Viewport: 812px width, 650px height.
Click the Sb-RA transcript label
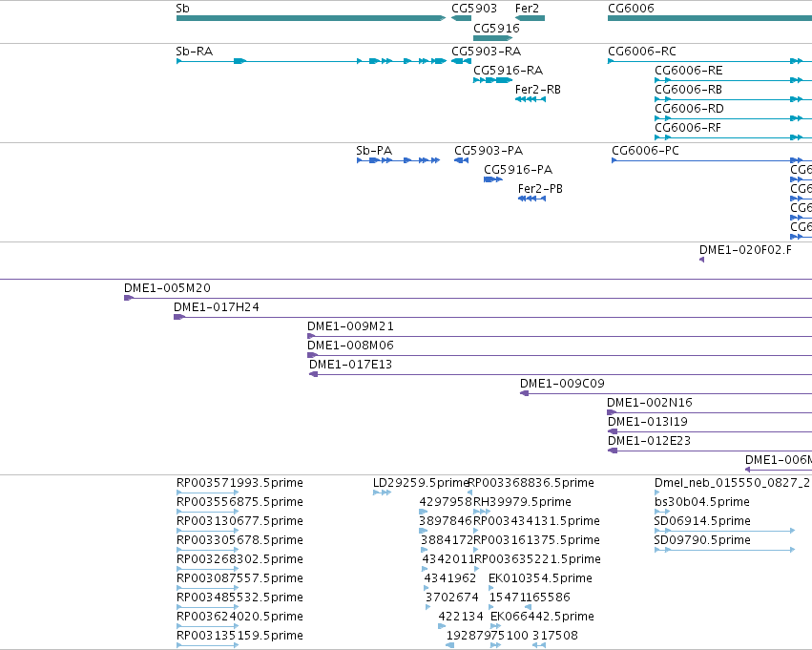pos(195,52)
